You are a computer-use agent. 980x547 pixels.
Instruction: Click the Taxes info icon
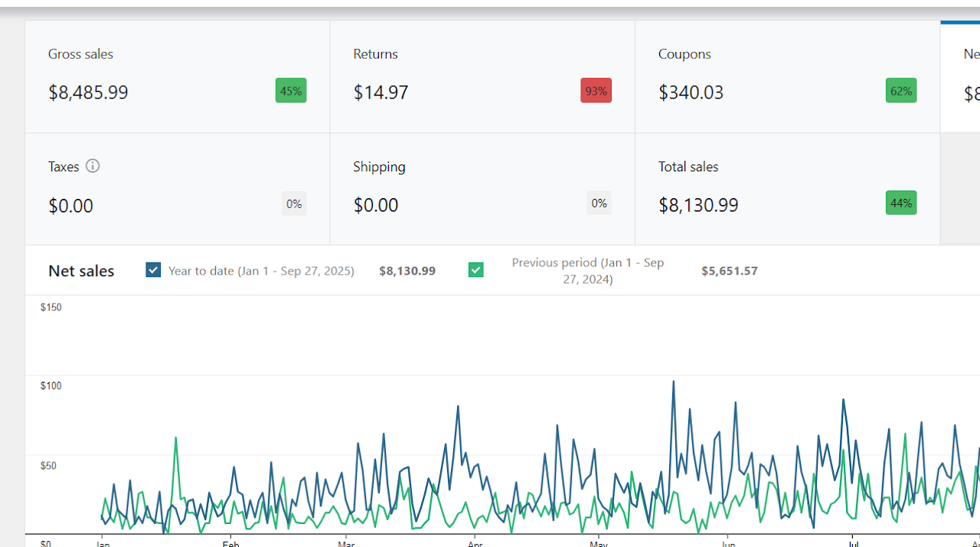[x=93, y=166]
